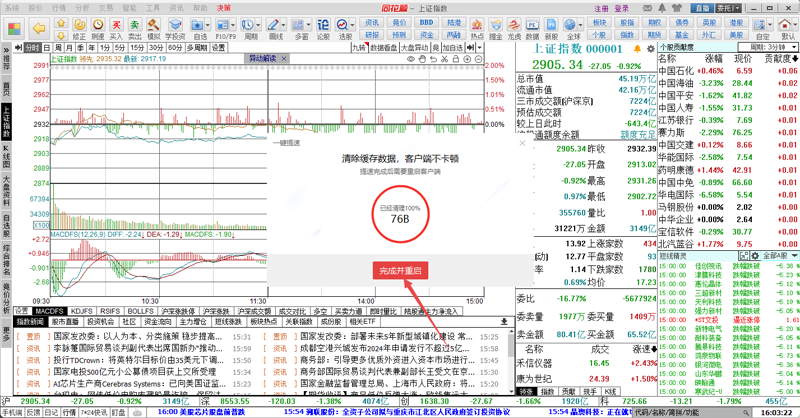Expand the F10/F9 dropdown arrow
800x418 pixels.
(233, 24)
